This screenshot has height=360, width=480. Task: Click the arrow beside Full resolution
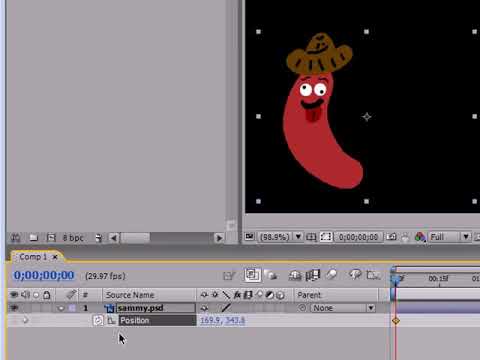(466, 237)
